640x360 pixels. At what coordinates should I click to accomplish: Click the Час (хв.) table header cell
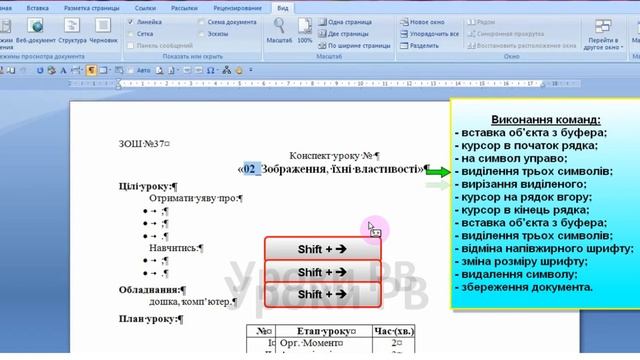pyautogui.click(x=394, y=331)
